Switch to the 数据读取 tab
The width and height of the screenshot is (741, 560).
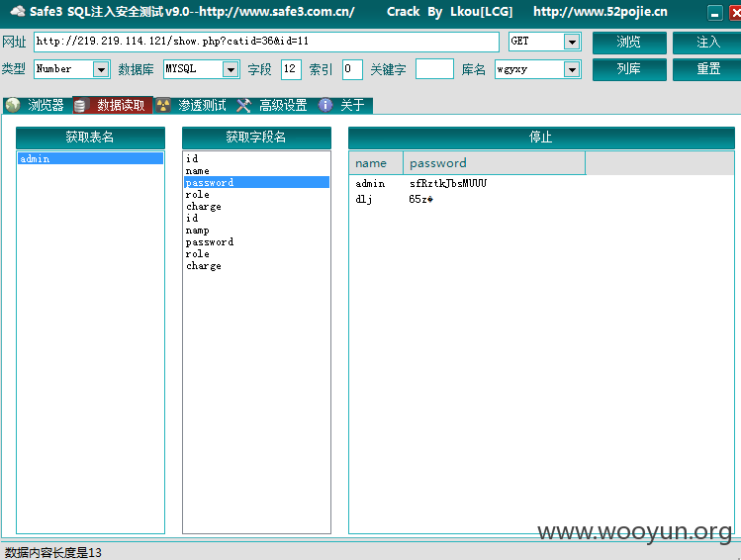click(x=113, y=105)
